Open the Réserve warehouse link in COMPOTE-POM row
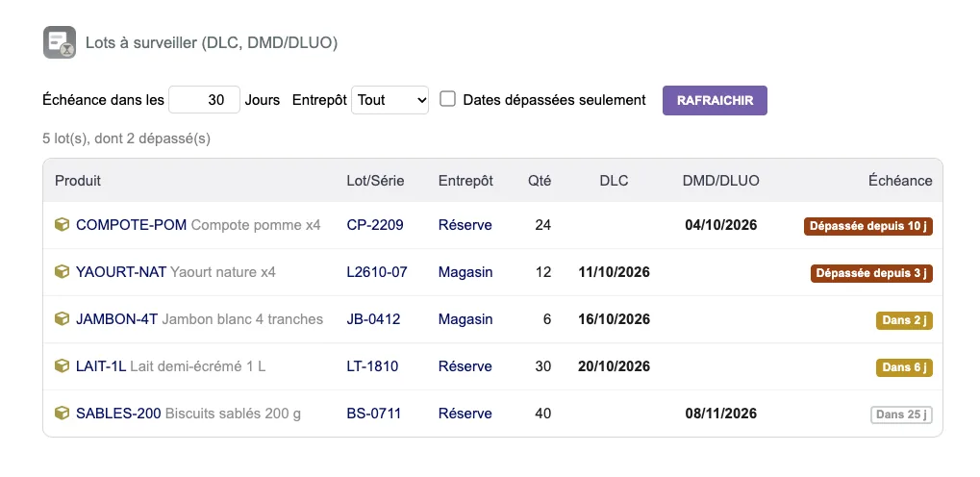This screenshot has height=477, width=980. (465, 224)
